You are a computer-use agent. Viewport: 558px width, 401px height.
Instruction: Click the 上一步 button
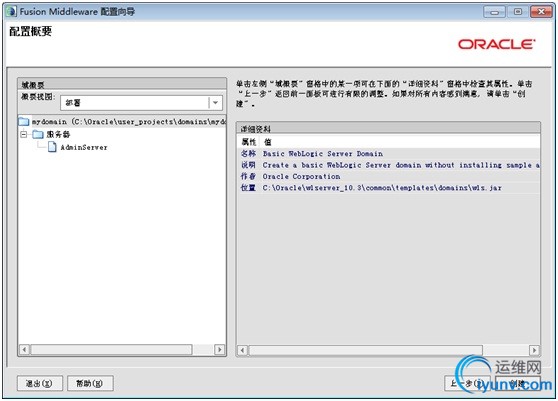click(467, 383)
